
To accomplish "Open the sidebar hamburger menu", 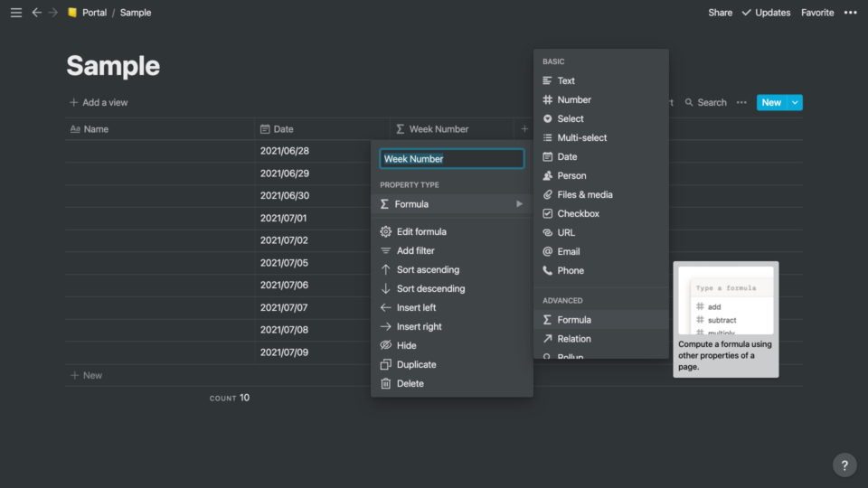I will [x=16, y=12].
